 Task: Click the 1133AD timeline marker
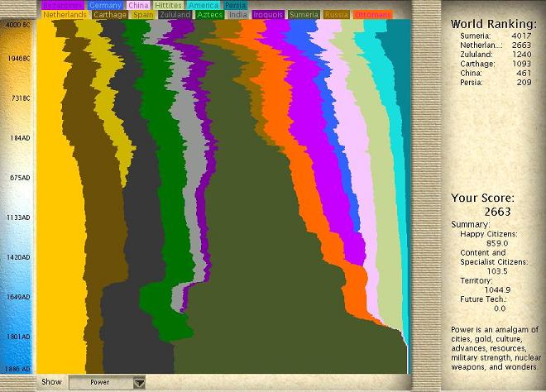[x=17, y=218]
